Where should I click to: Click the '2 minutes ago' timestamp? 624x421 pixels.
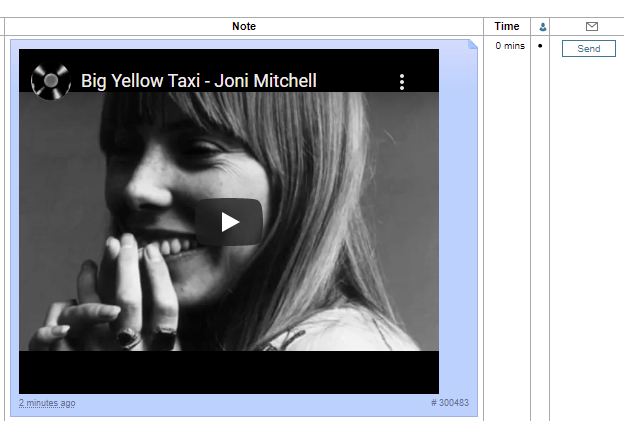[47, 403]
